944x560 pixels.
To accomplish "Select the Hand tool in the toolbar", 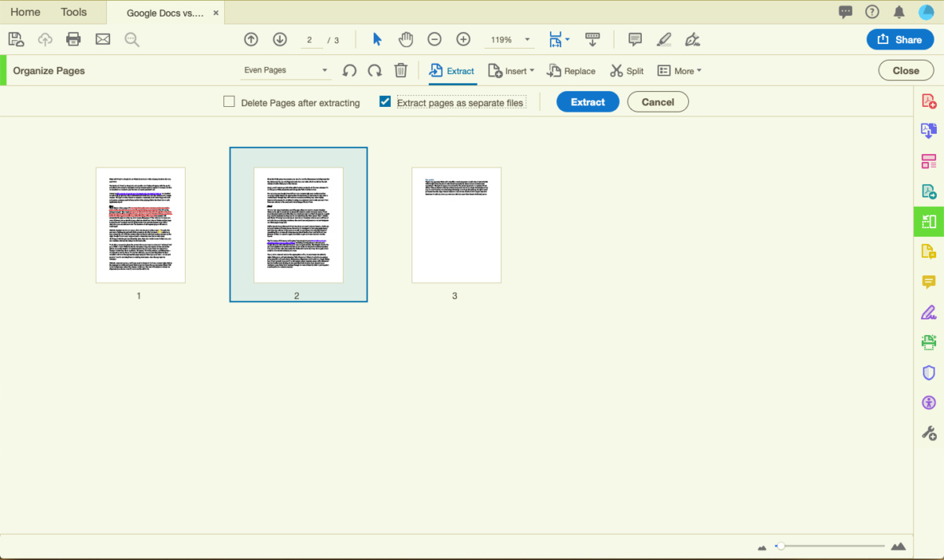I will (406, 39).
